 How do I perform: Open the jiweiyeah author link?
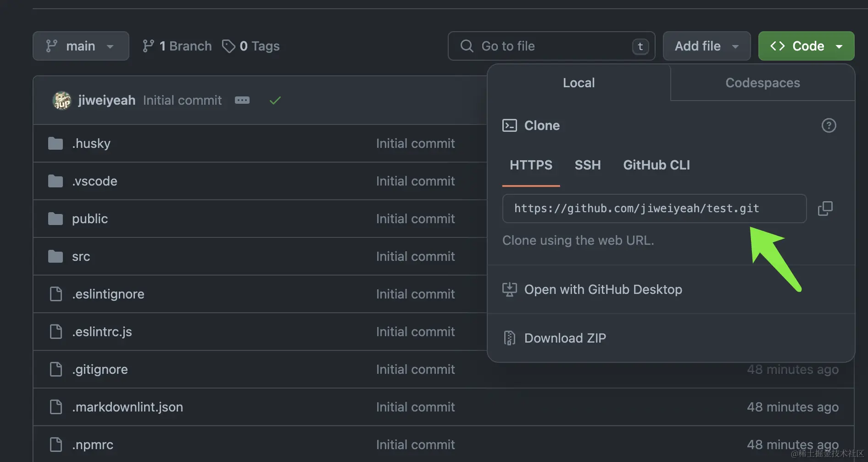tap(106, 100)
